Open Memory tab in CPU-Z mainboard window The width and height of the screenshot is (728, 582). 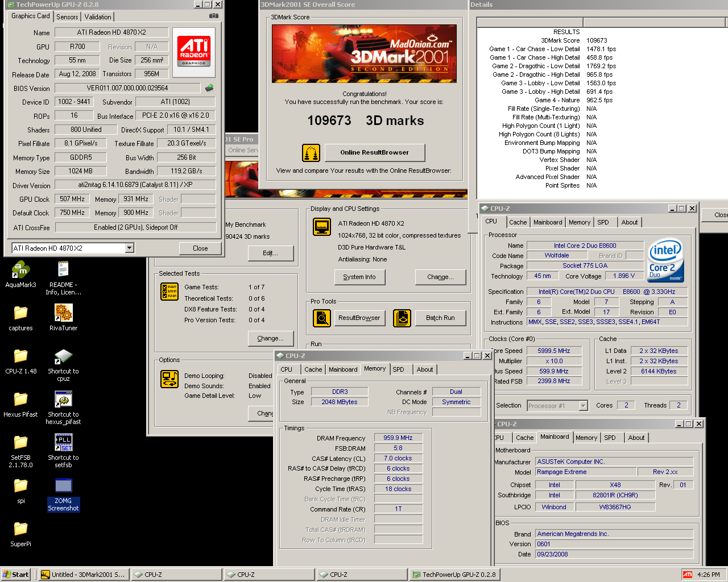(x=586, y=438)
